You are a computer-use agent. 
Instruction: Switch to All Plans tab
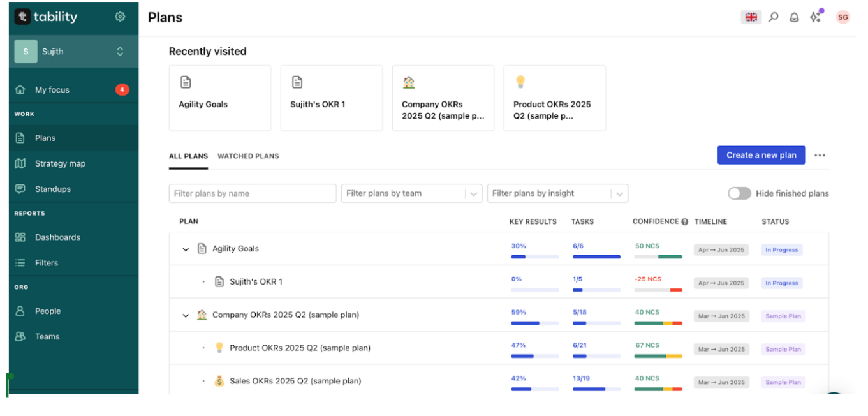point(188,156)
